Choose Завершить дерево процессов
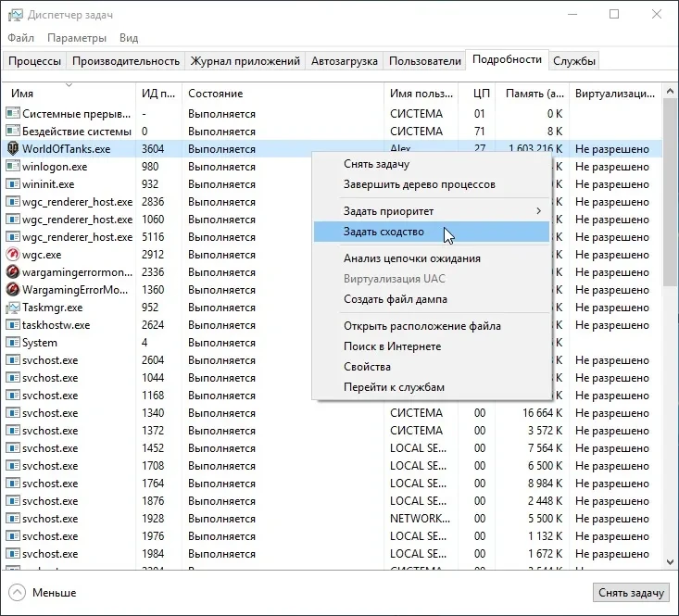This screenshot has height=616, width=679. (x=419, y=184)
